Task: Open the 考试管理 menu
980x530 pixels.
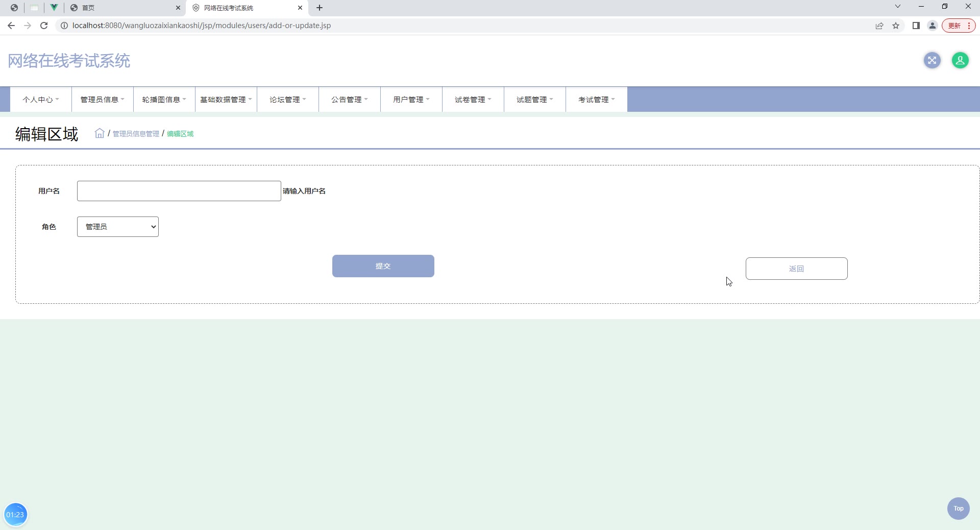Action: tap(597, 100)
